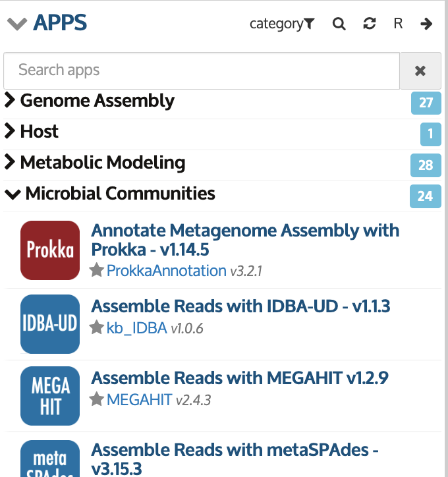
Task: Favorite the ProkkaAnnotation app with star
Action: coord(97,270)
